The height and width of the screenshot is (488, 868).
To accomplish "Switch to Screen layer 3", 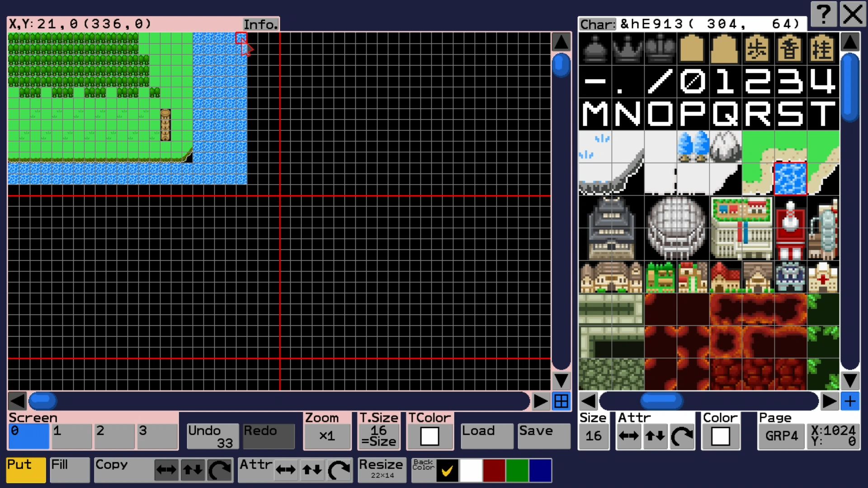I will point(157,436).
